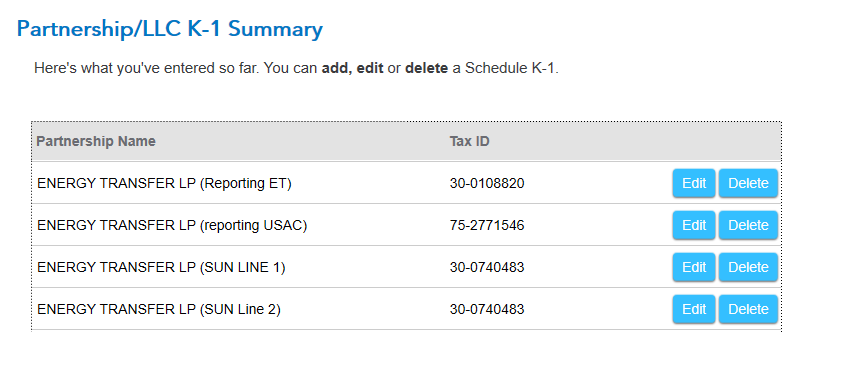This screenshot has height=370, width=850.
Task: Delete the reporting USAC partnership
Action: (x=748, y=225)
